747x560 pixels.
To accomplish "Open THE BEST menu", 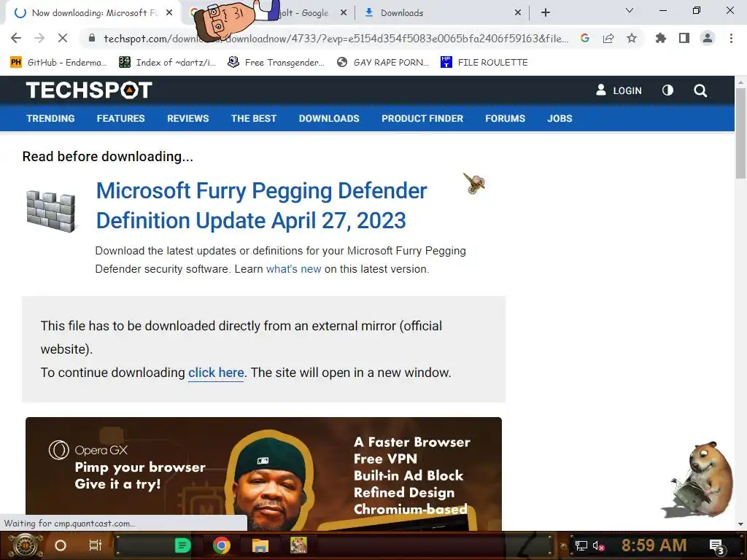I will click(254, 119).
